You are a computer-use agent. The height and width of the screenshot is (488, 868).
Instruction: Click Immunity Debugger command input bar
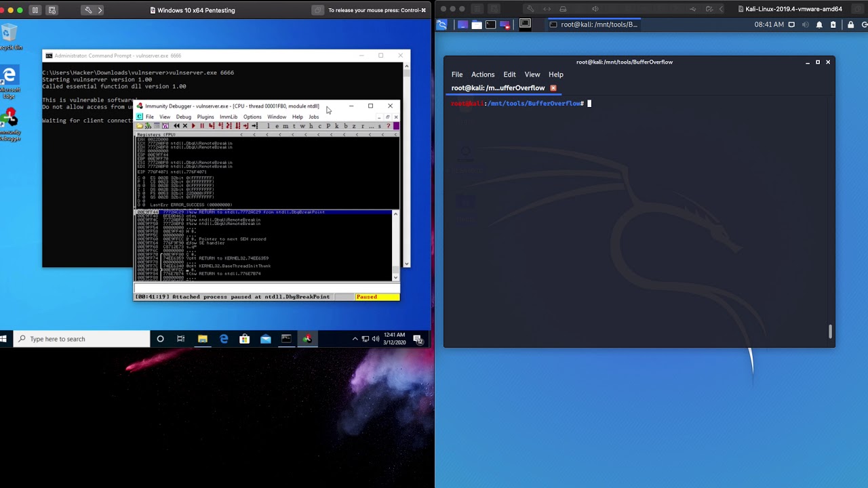point(266,288)
